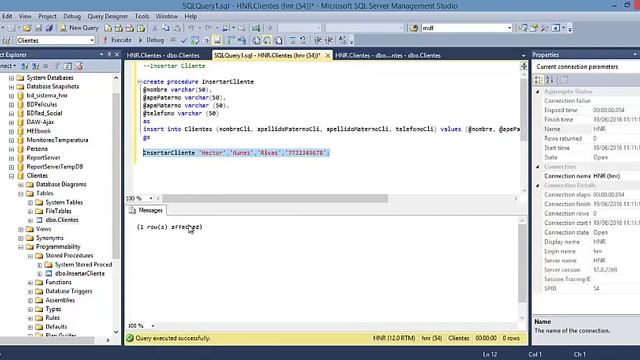Select Database Triggers folder
Image resolution: width=640 pixels, height=360 pixels.
tap(69, 291)
